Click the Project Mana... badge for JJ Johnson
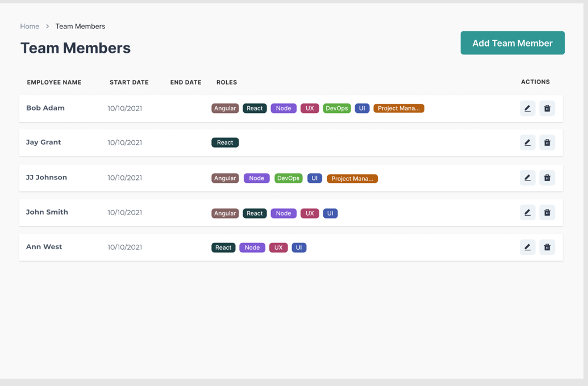The height and width of the screenshot is (386, 588). point(352,178)
